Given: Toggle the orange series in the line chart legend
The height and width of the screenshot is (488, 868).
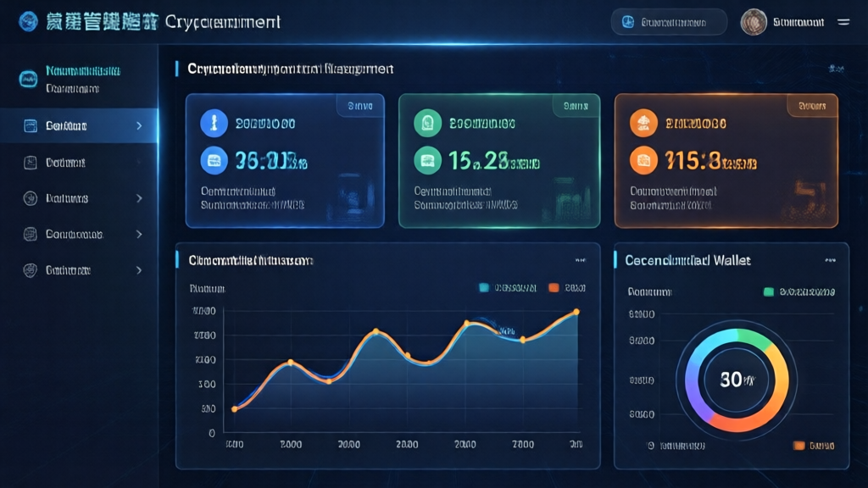Looking at the screenshot, I should click(553, 288).
